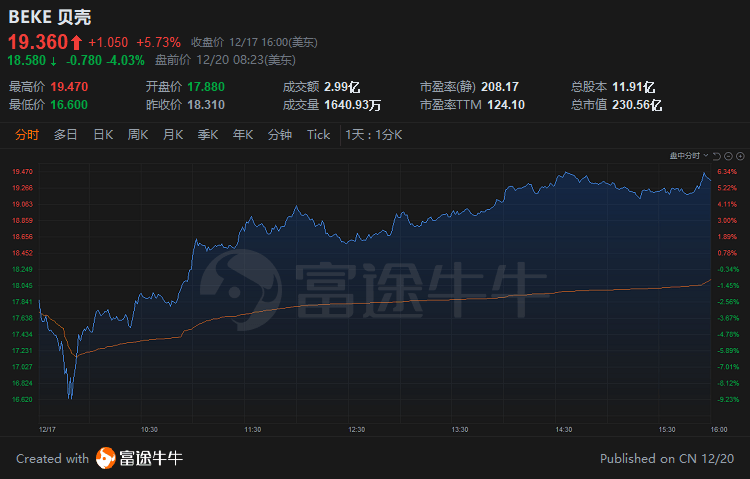Open the Tick tab

319,135
